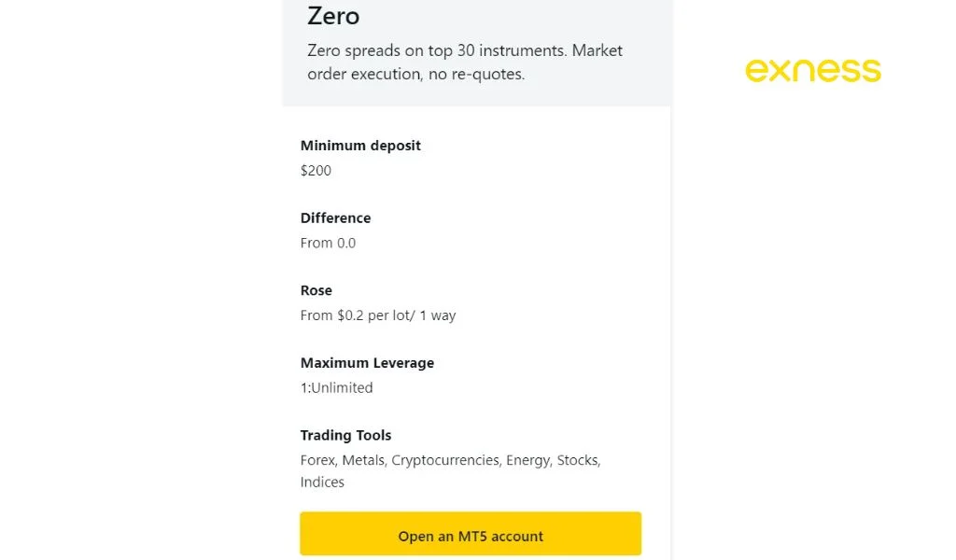Image resolution: width=956 pixels, height=560 pixels.
Task: Click the Zero account description text
Action: pyautogui.click(x=464, y=62)
